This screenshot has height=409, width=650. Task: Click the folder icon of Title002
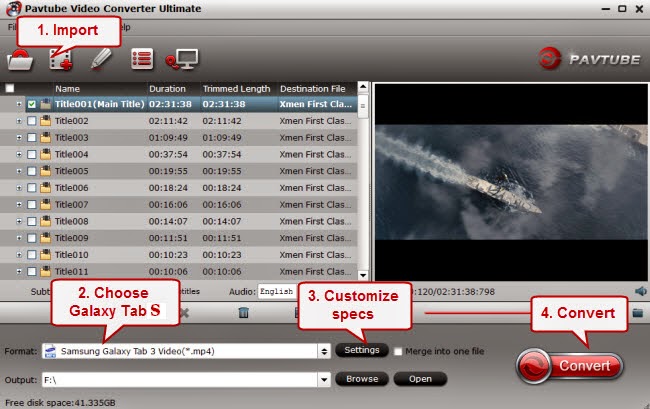pyautogui.click(x=46, y=121)
